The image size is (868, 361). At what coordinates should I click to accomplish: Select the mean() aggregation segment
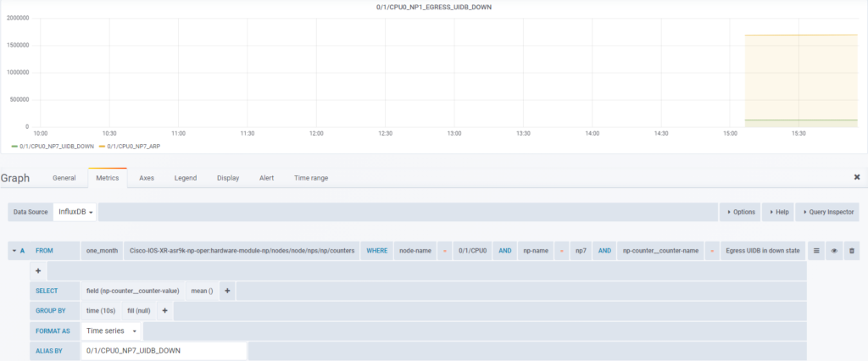point(202,291)
